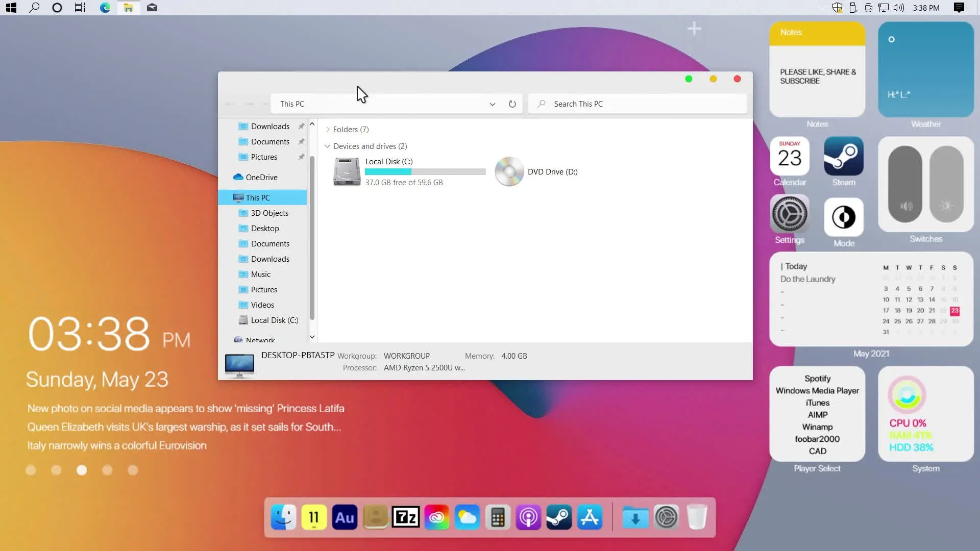Toggle the brightness switch in the Switches widget
Screen dimensions: 980x551
pyautogui.click(x=946, y=184)
